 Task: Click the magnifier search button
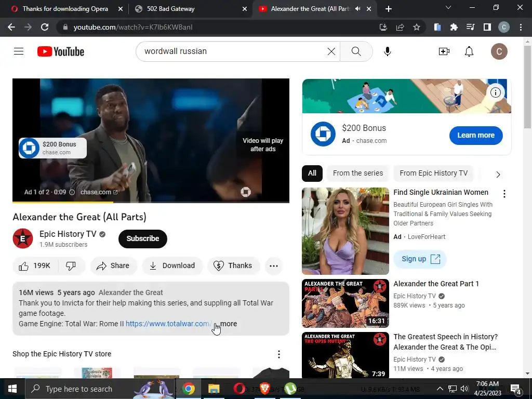[356, 51]
